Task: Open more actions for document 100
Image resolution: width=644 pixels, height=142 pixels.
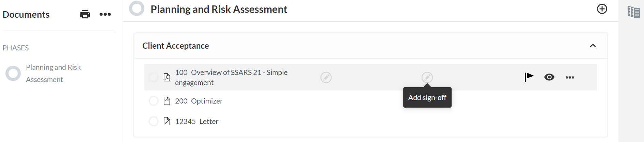Action: (x=570, y=78)
